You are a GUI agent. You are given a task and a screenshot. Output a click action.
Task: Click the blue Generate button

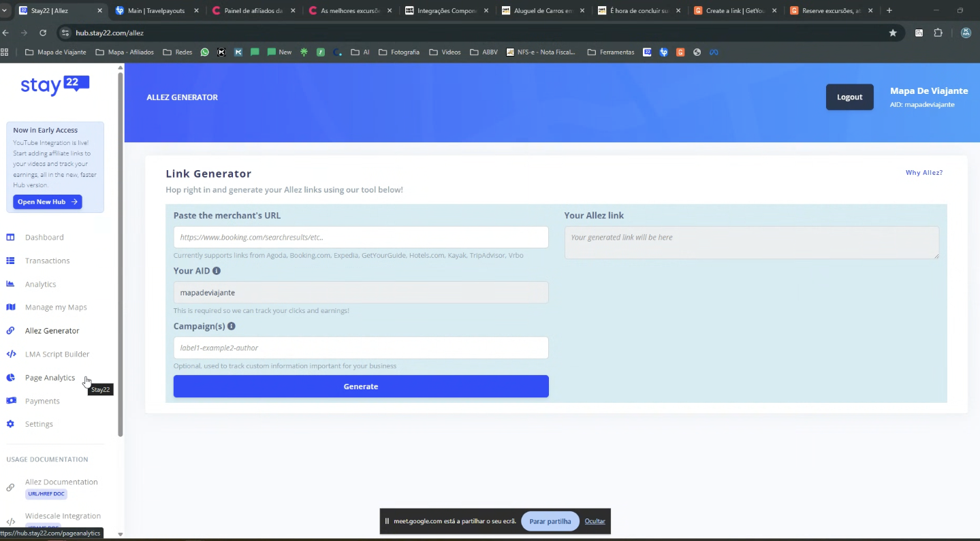click(x=361, y=387)
